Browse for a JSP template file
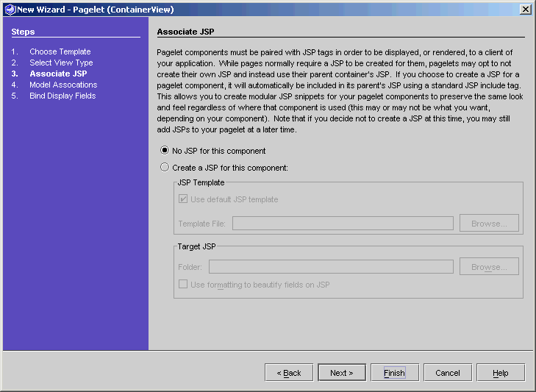 tap(489, 224)
